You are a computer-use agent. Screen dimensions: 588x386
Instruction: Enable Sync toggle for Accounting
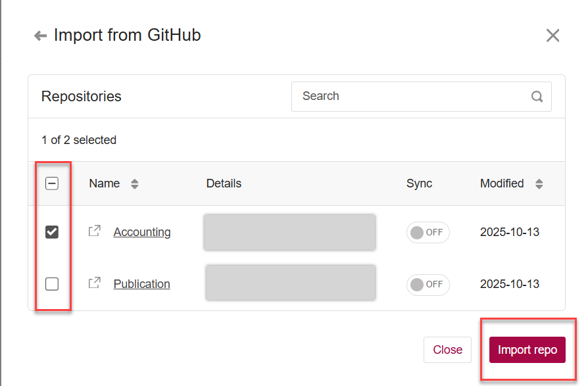[x=428, y=232]
